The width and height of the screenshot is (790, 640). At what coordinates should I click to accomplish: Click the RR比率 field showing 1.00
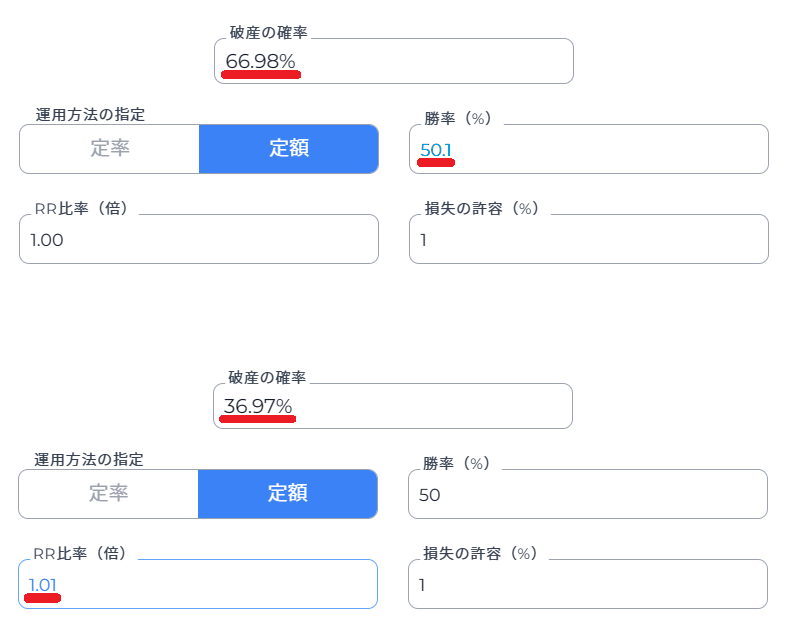[199, 239]
